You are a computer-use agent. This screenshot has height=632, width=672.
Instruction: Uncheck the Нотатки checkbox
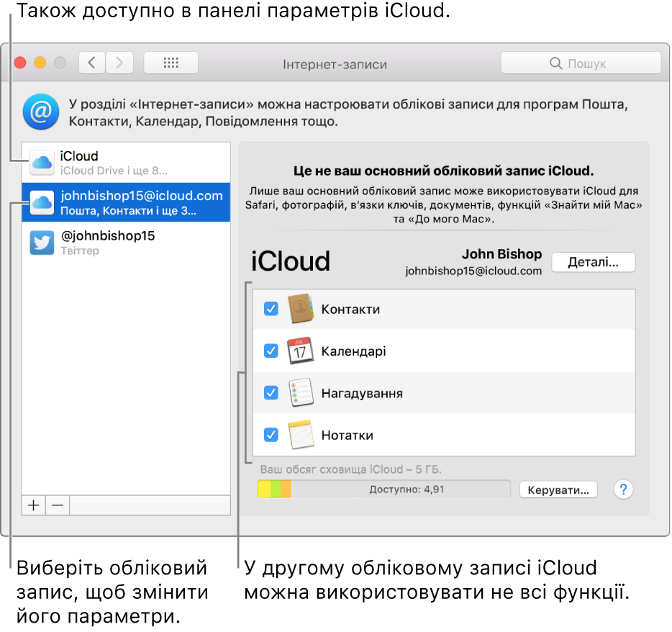271,434
